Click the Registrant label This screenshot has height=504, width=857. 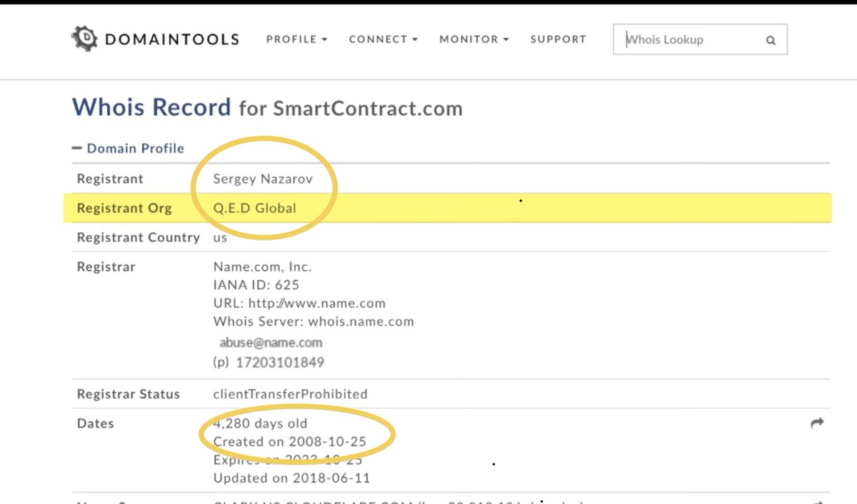(110, 179)
